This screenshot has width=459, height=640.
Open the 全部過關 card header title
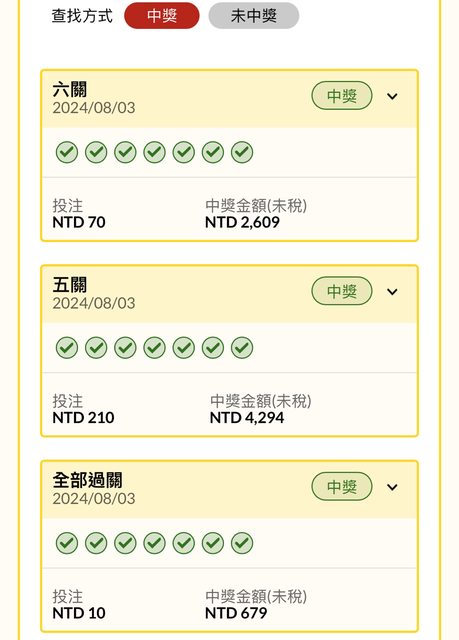click(x=87, y=480)
